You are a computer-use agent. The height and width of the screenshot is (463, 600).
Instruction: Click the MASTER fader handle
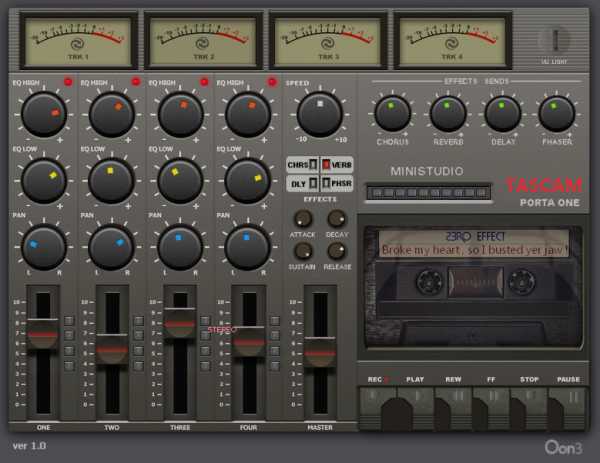(320, 353)
